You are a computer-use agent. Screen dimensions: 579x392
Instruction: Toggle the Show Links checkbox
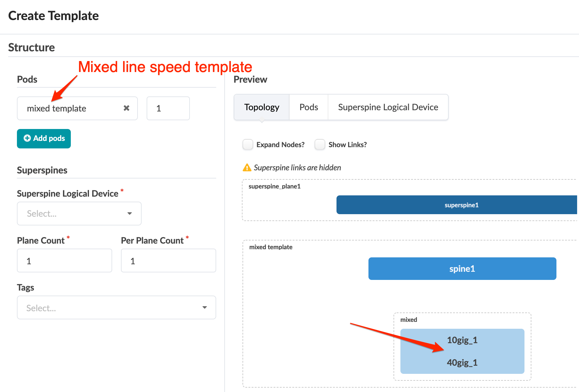tap(320, 145)
